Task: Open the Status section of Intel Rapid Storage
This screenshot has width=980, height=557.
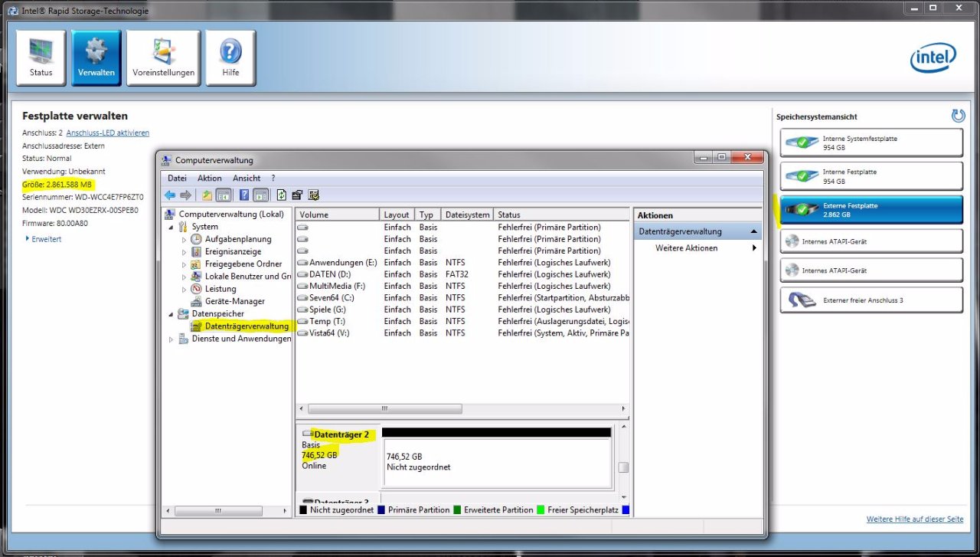Action: click(x=41, y=57)
